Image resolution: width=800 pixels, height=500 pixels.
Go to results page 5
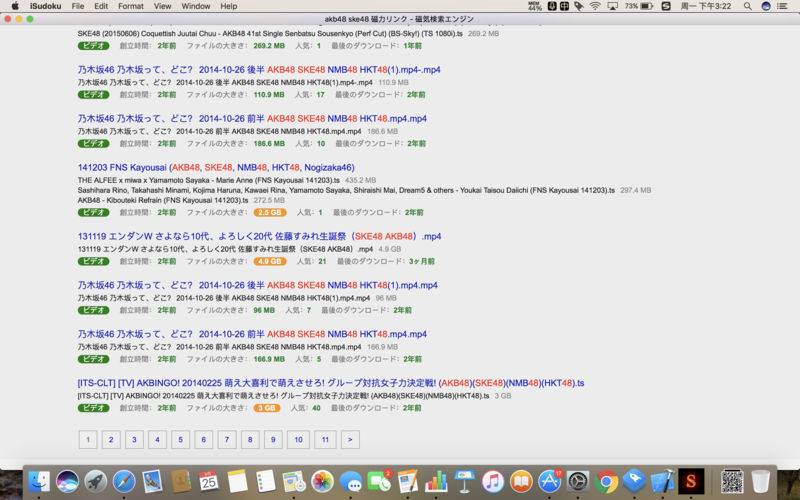181,440
